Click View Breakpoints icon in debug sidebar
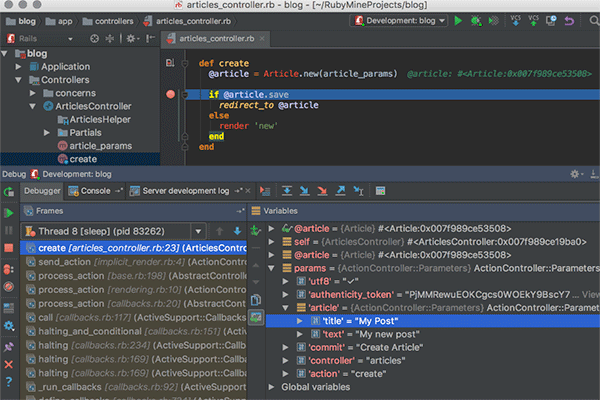 point(8,269)
